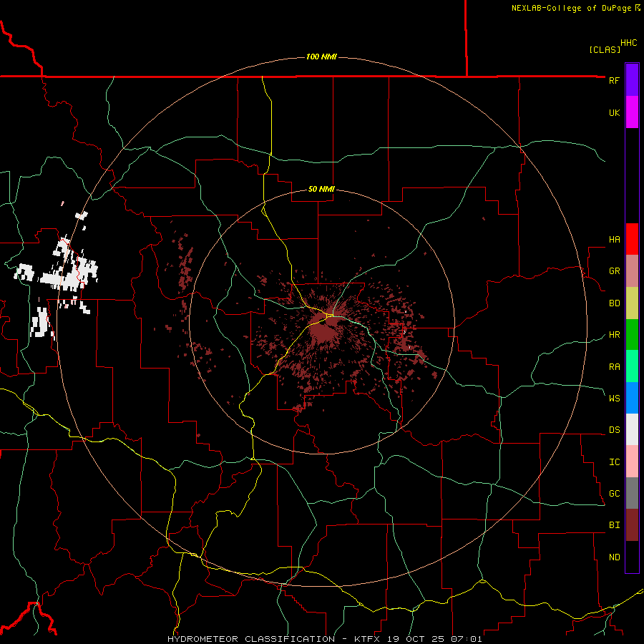Click the HR green legend swatch
The height and width of the screenshot is (644, 644).
632,335
